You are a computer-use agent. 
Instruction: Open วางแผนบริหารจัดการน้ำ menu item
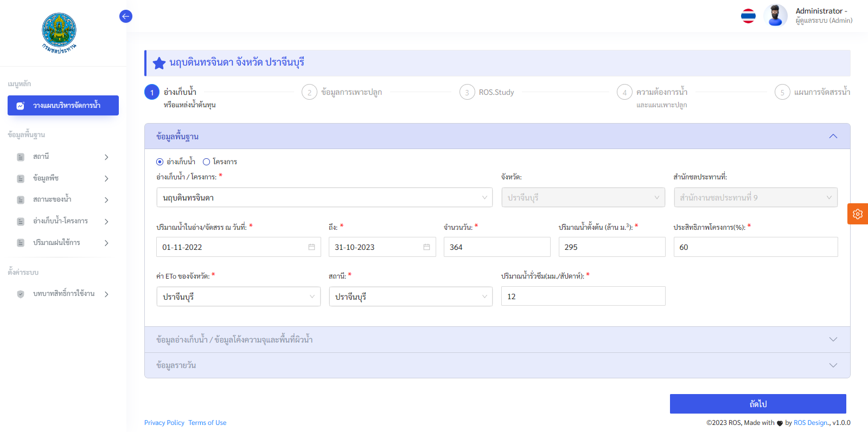click(63, 106)
